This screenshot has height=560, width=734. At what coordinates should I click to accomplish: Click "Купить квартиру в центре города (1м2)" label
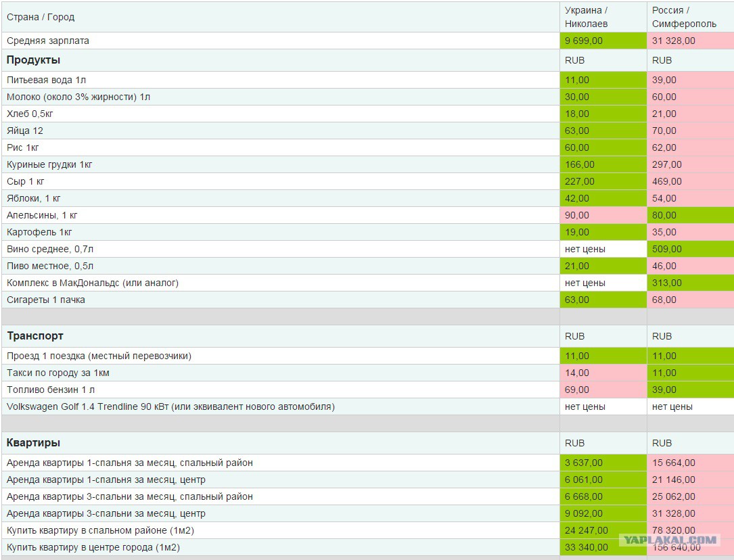click(93, 547)
